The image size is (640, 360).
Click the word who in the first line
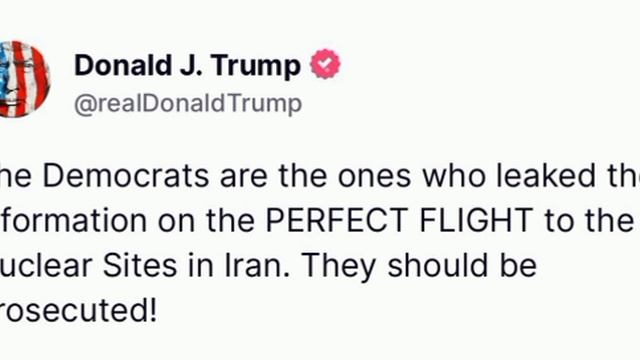point(453,176)
